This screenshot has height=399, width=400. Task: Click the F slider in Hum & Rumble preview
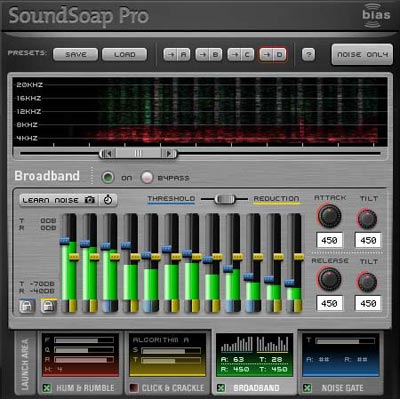(x=84, y=340)
